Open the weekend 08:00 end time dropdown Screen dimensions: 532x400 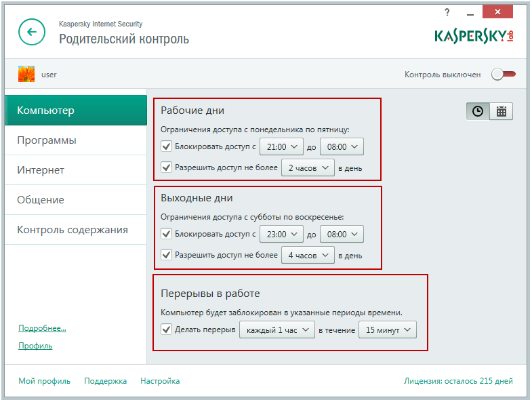pyautogui.click(x=342, y=235)
